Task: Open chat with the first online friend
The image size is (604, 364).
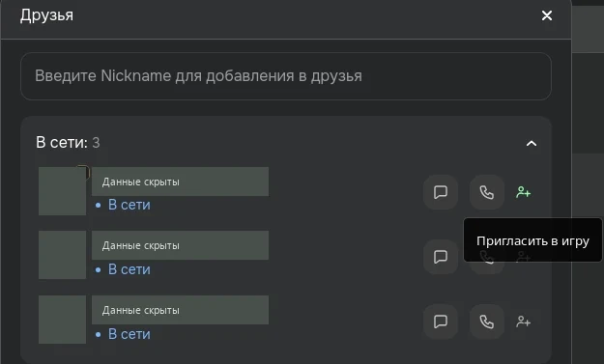Action: click(x=441, y=192)
